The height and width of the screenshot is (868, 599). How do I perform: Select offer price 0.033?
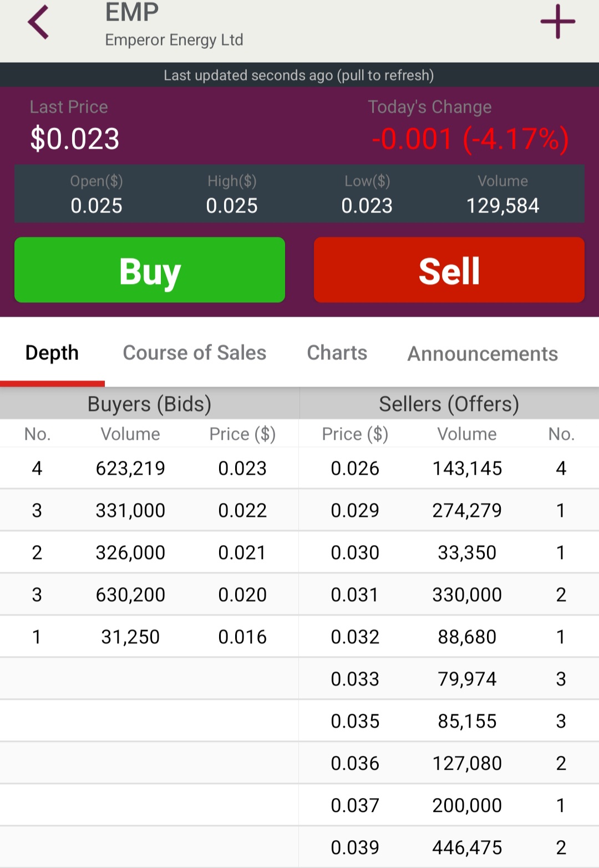pyautogui.click(x=355, y=679)
